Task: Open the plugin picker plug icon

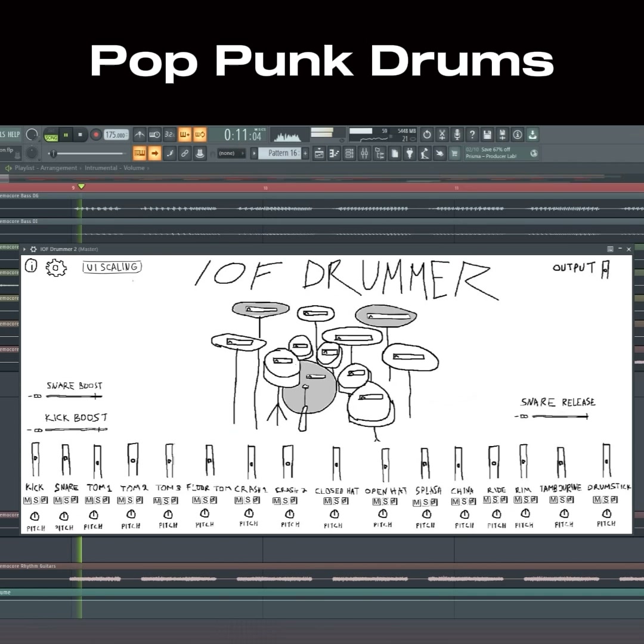Action: click(410, 154)
